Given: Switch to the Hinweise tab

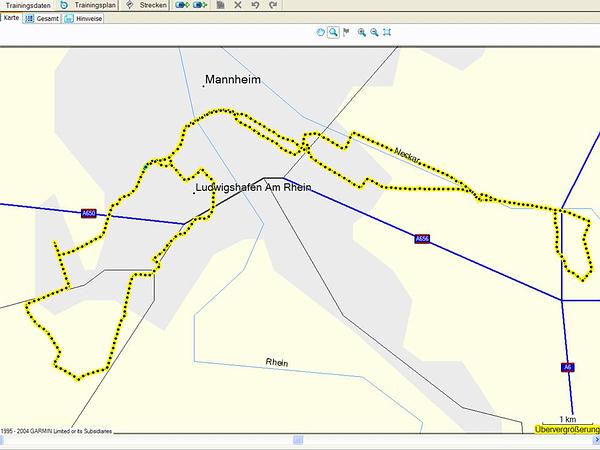Looking at the screenshot, I should click(83, 18).
